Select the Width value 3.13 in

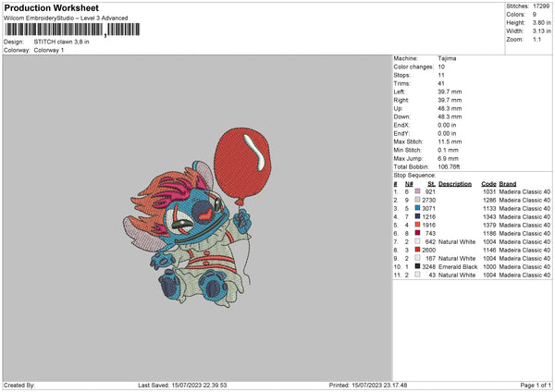(541, 31)
